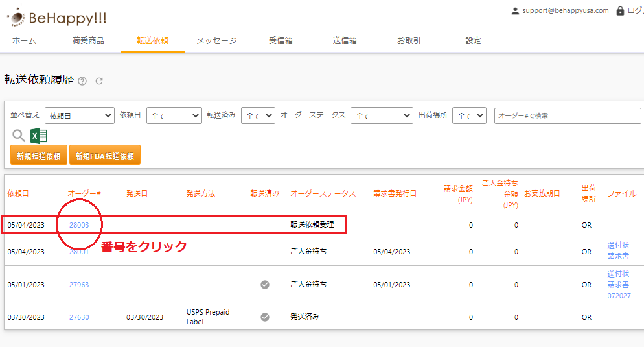Click the 転送済み checkmark for order 27630
Screen dimensions: 644x347
point(265,317)
